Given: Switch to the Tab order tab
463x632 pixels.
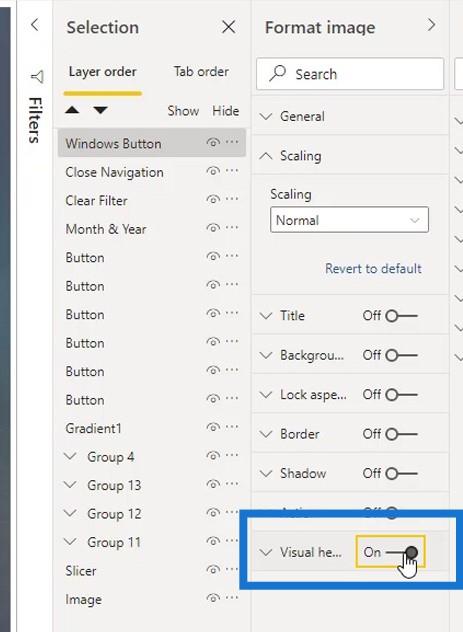Looking at the screenshot, I should (x=201, y=72).
